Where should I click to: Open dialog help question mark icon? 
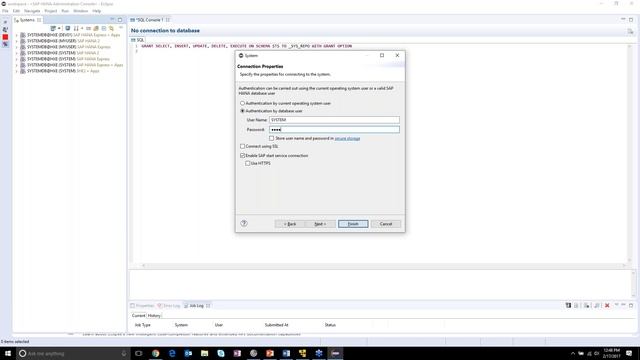(x=244, y=223)
